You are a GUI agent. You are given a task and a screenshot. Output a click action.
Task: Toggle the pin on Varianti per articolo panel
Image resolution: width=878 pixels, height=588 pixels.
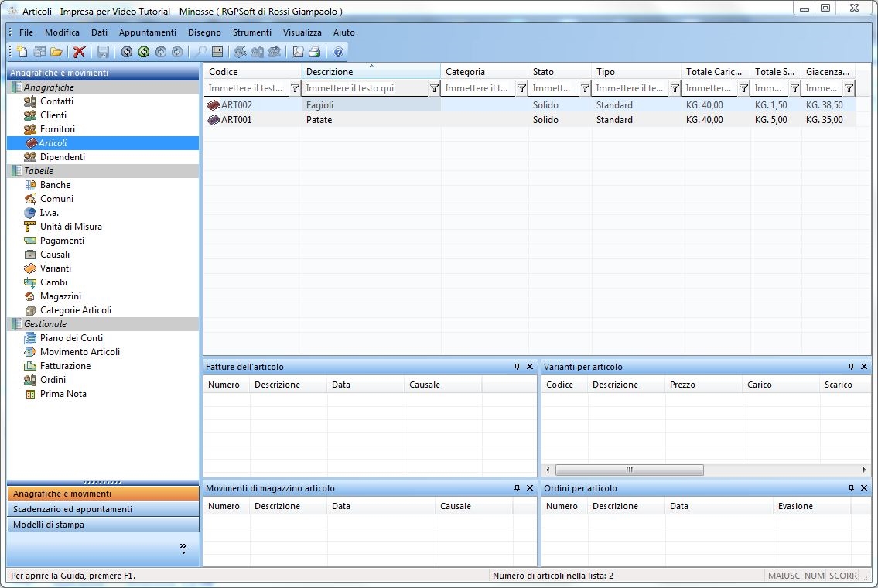click(851, 367)
